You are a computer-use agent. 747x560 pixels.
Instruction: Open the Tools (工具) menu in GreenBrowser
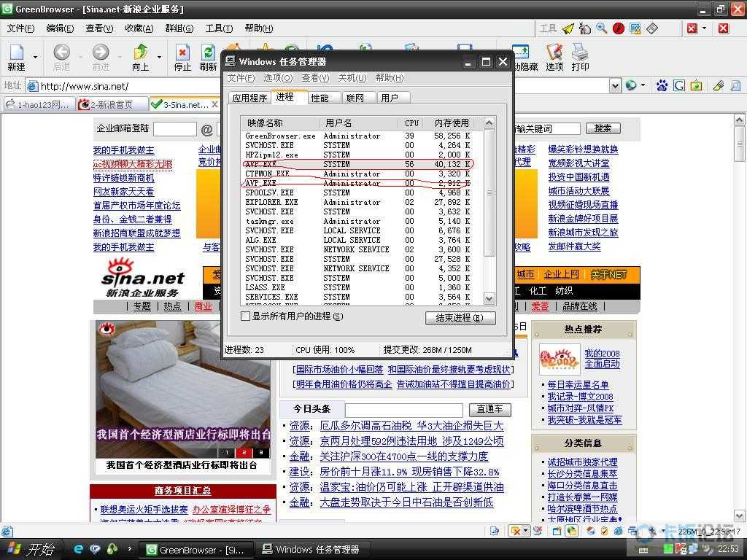(x=219, y=28)
